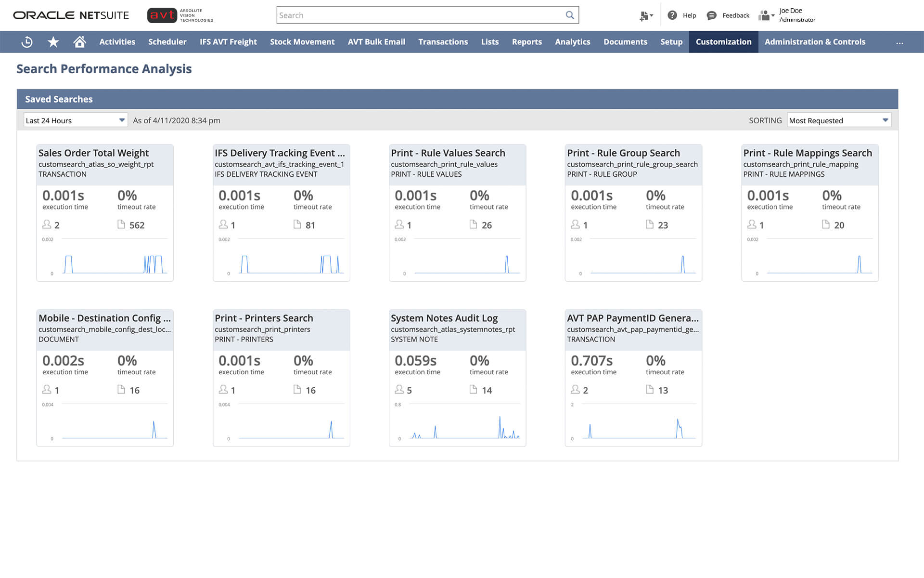
Task: Open the Customization menu tab
Action: 723,42
